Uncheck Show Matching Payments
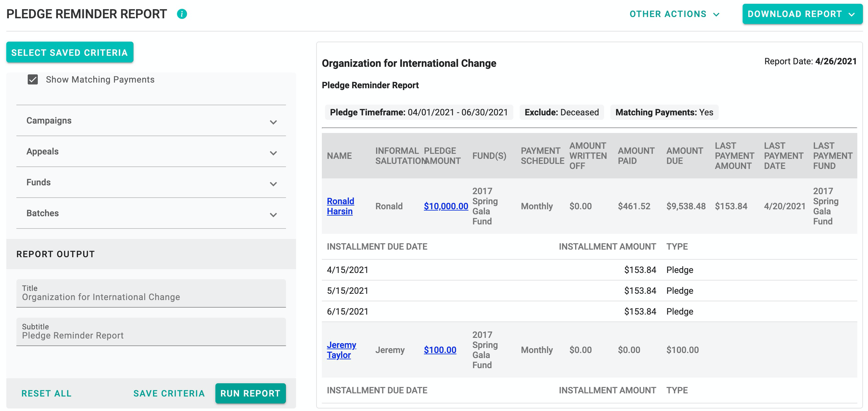868x411 pixels. (x=32, y=79)
